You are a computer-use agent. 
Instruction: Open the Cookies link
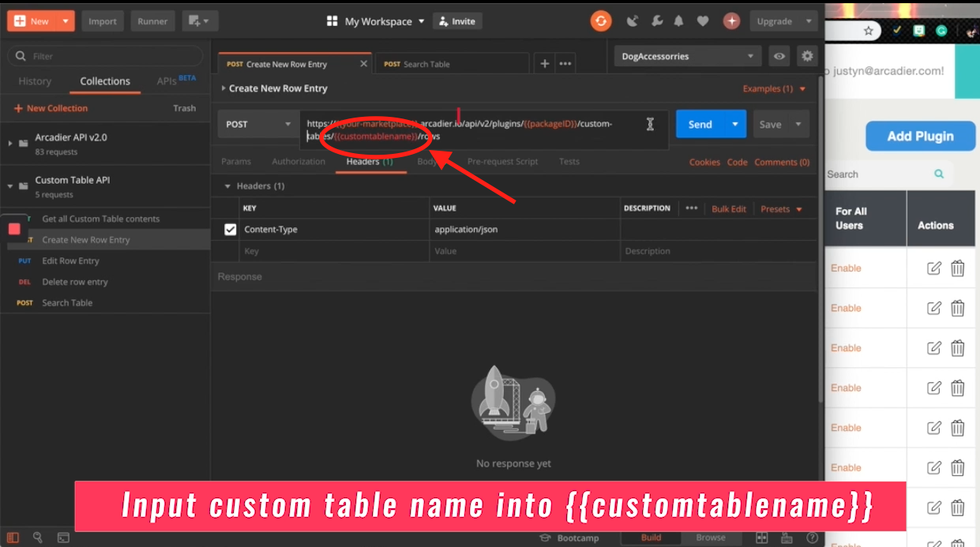pos(704,162)
